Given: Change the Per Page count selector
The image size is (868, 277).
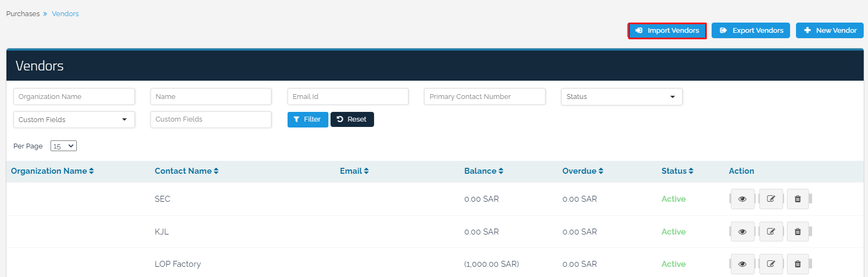Looking at the screenshot, I should pos(63,146).
